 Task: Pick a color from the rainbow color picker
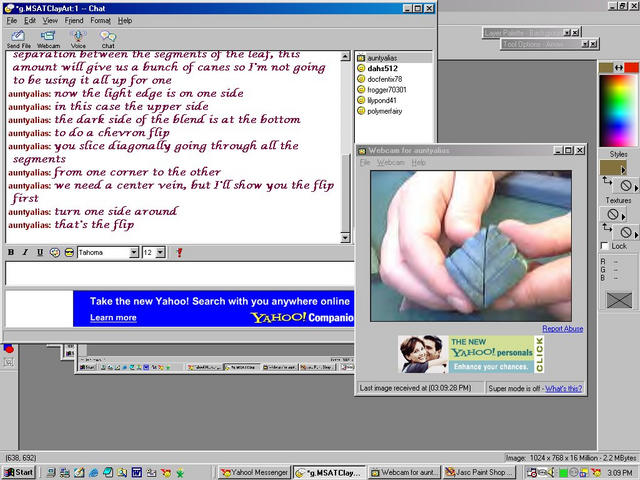click(x=619, y=111)
